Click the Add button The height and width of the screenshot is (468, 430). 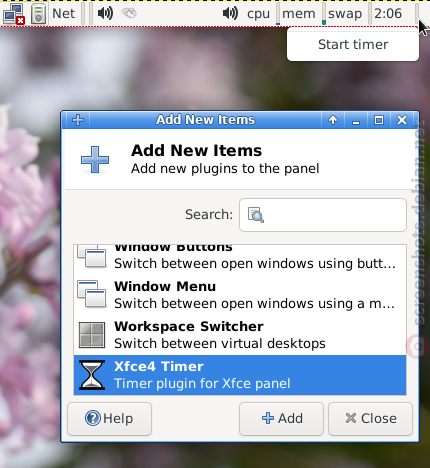point(281,419)
